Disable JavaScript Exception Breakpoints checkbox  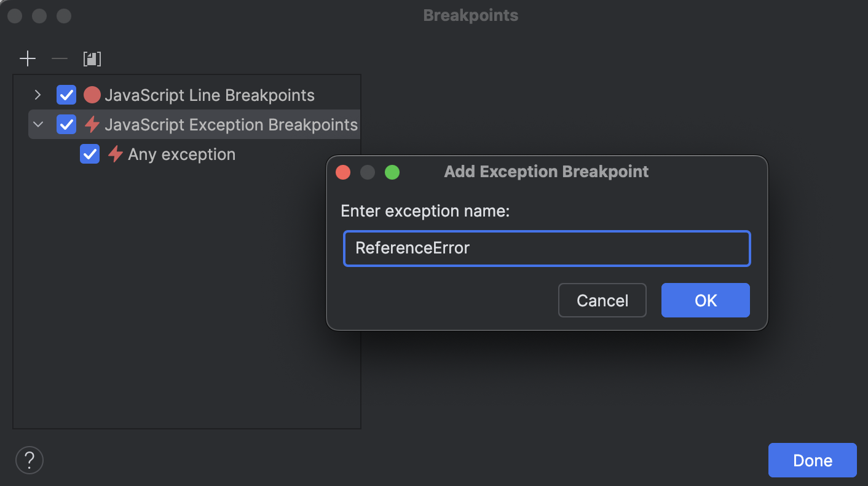pos(66,124)
